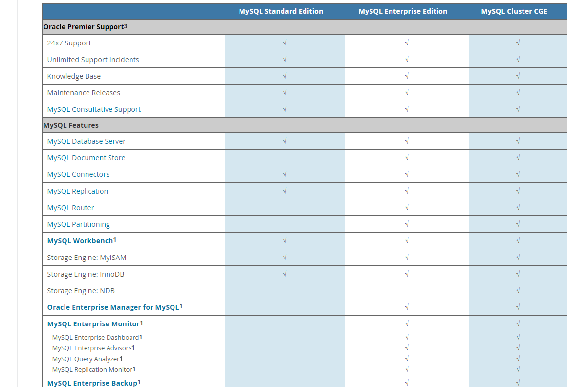Click the MySQL Features section heading
This screenshot has width=588, height=387.
coord(71,125)
